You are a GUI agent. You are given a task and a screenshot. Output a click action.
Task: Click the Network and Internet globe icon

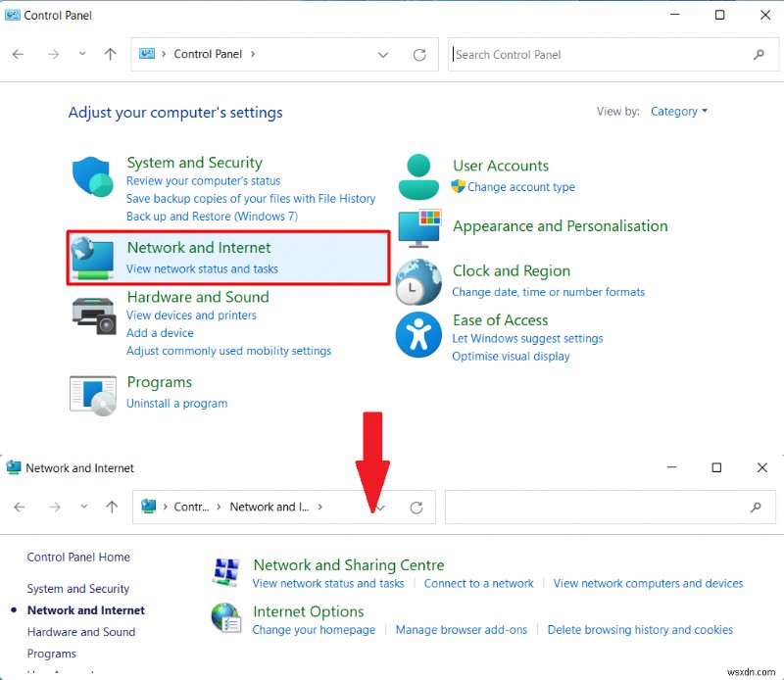[x=92, y=258]
